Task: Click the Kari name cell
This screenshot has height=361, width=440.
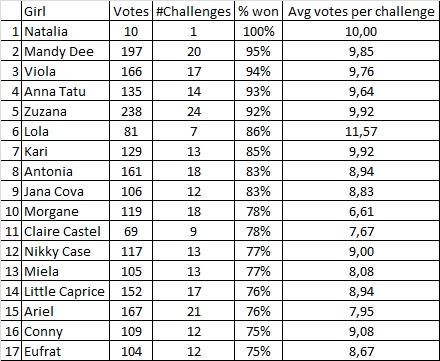Action: pos(66,151)
